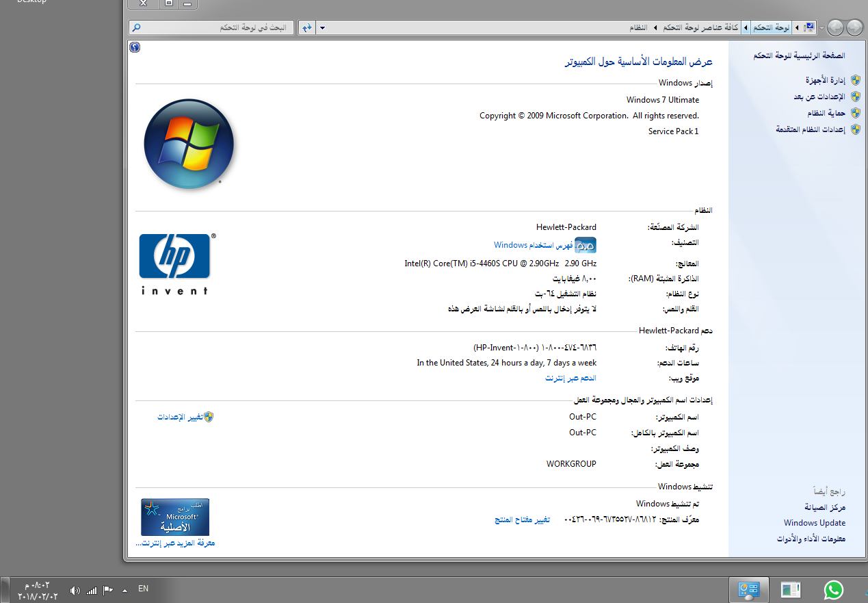This screenshot has width=868, height=603.
Task: Open WhatsApp from the taskbar
Action: [x=834, y=589]
